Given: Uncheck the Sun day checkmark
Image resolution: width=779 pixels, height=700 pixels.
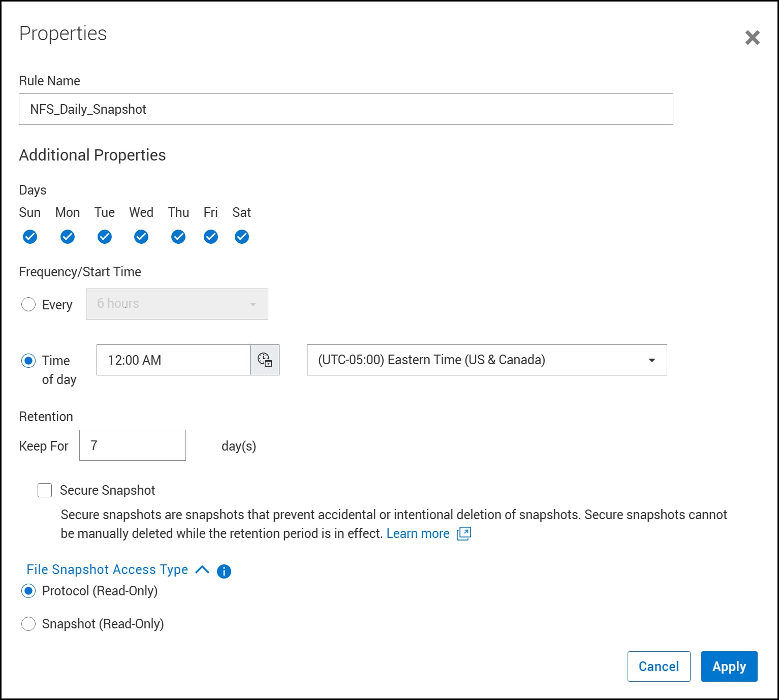Looking at the screenshot, I should tap(30, 237).
